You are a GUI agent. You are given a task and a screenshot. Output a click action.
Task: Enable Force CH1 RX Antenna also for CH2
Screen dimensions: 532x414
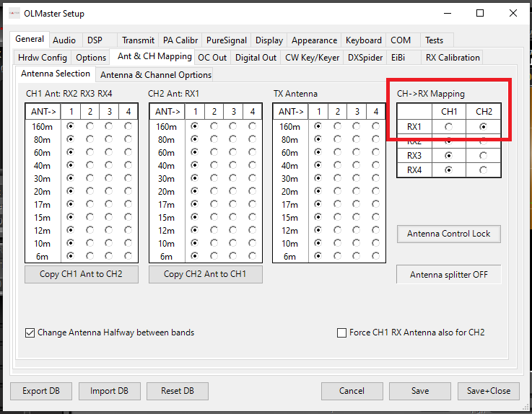pos(342,332)
